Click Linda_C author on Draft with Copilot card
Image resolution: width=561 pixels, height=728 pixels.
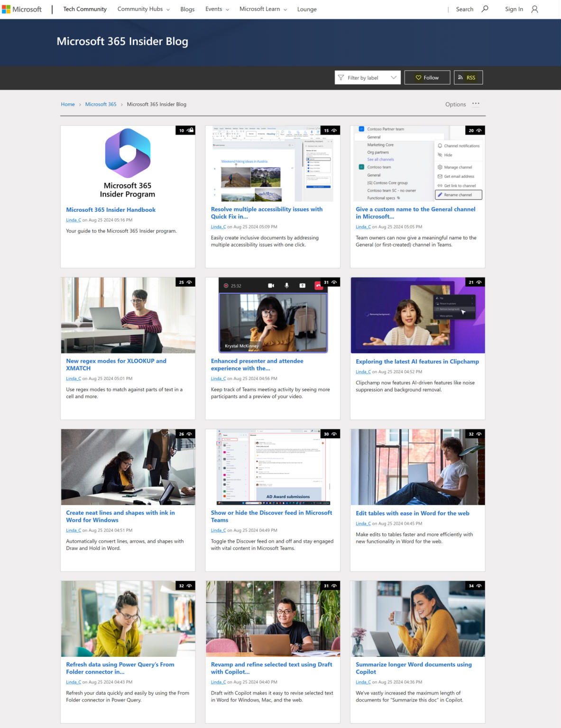(x=218, y=682)
